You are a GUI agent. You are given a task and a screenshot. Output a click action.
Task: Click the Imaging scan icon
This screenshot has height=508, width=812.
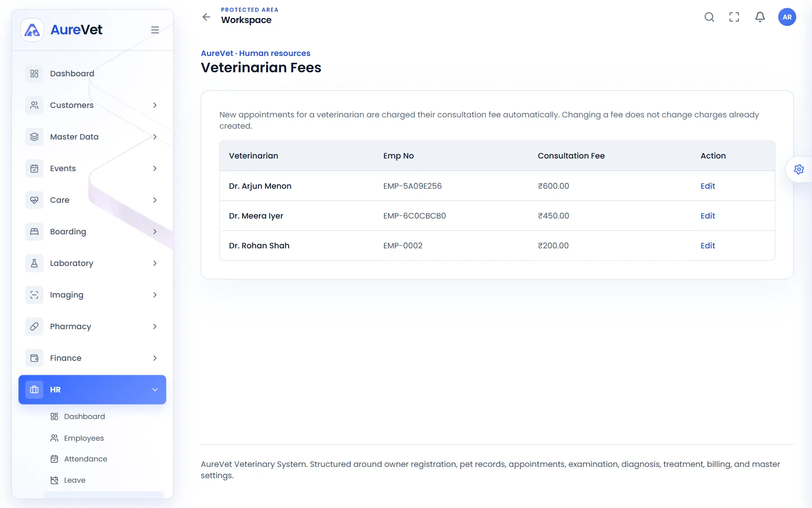tap(34, 295)
